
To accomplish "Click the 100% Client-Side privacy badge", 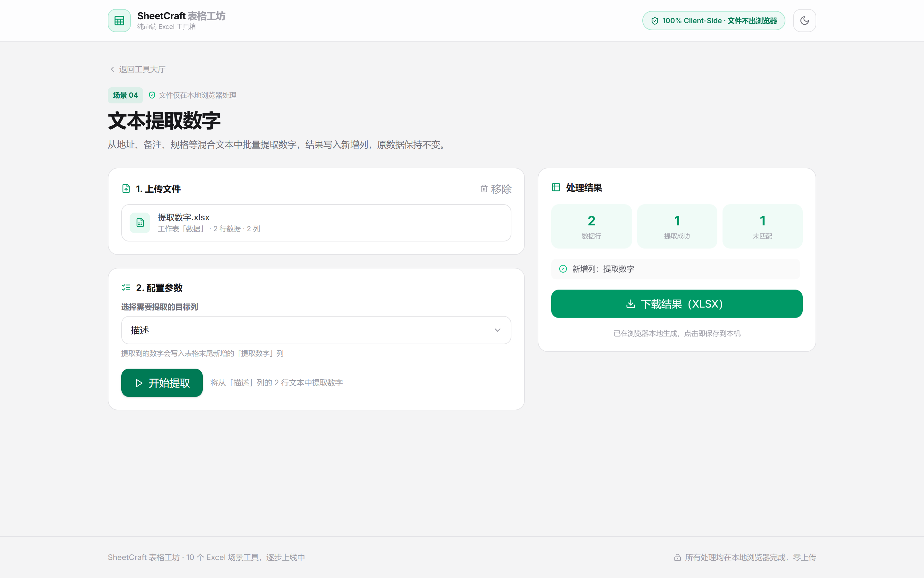I will [713, 21].
